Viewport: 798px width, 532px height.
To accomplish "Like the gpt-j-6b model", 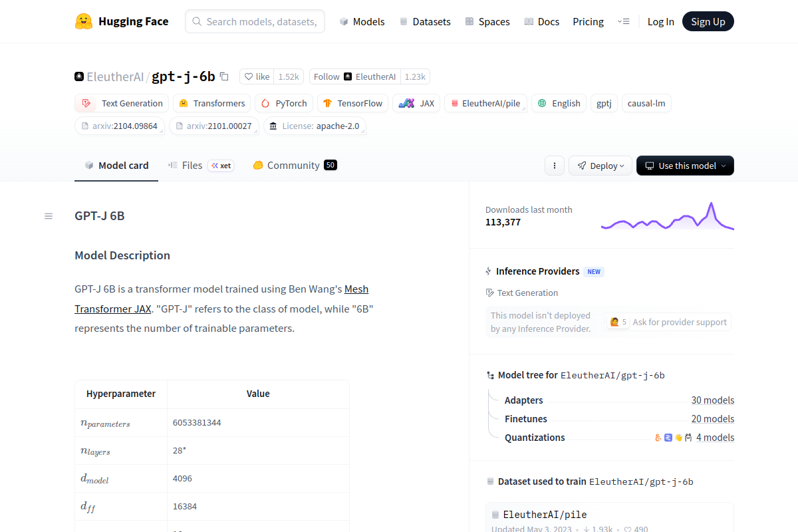I will coord(257,76).
